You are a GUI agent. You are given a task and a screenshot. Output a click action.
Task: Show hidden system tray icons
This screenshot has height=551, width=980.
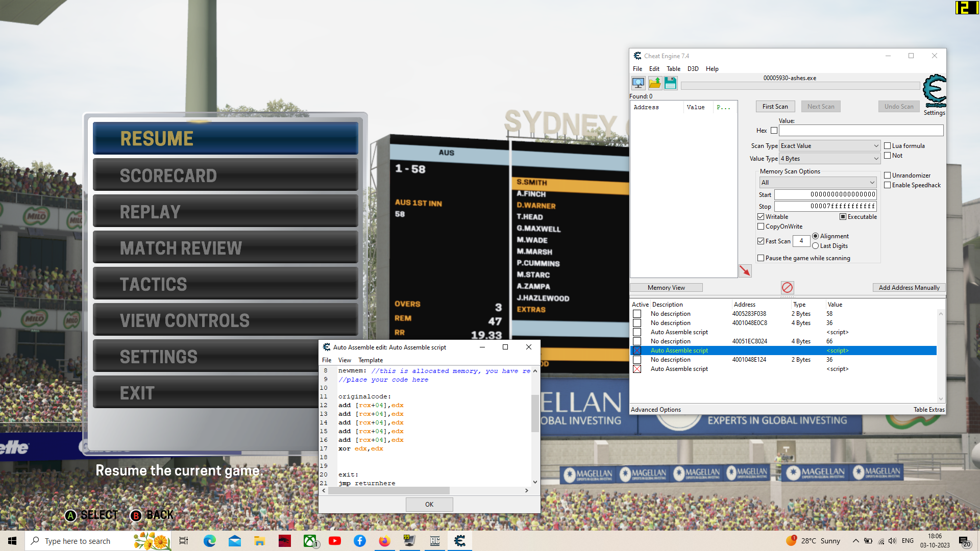[x=855, y=541]
